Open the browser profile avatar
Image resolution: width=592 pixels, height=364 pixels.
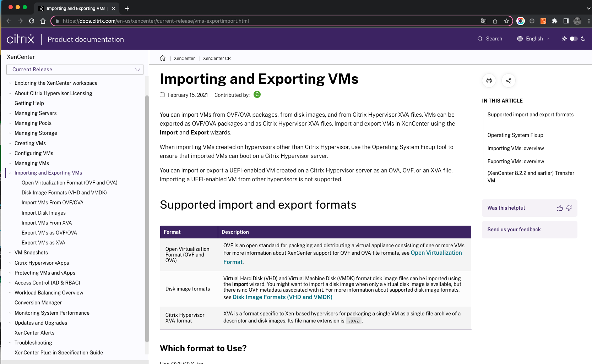click(577, 21)
